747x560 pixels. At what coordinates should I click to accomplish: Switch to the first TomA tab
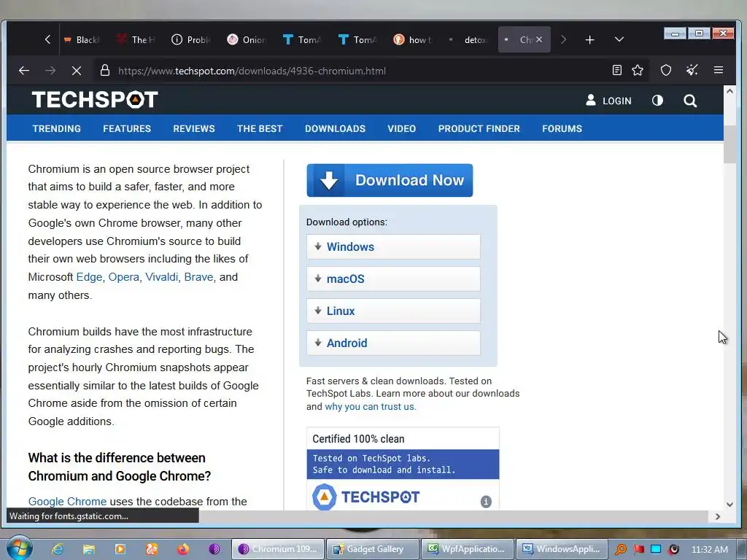point(301,39)
